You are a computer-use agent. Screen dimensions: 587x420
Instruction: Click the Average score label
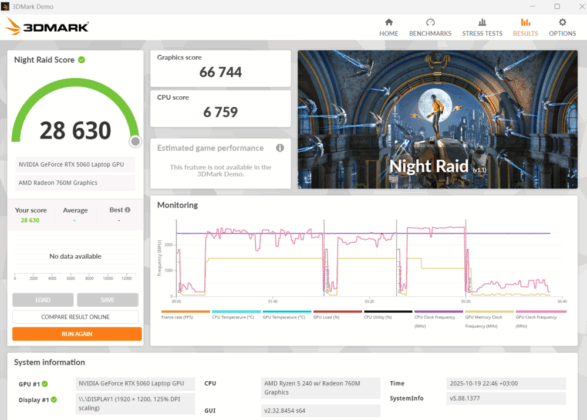tap(75, 210)
